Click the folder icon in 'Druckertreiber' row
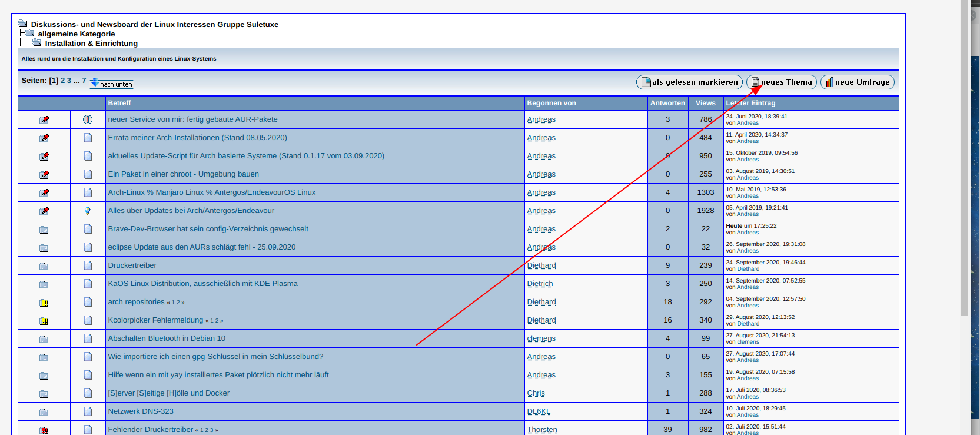Viewport: 980px width, 435px height. pyautogui.click(x=44, y=266)
